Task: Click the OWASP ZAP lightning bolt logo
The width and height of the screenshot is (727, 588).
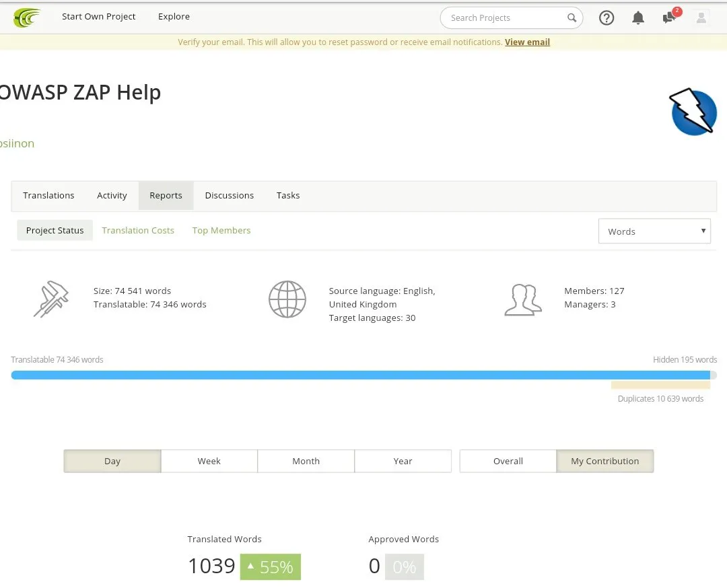Action: (693, 112)
